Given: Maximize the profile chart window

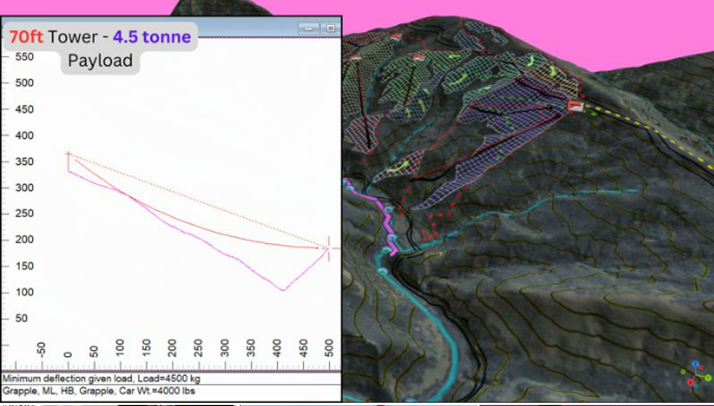Looking at the screenshot, I should pyautogui.click(x=330, y=28).
